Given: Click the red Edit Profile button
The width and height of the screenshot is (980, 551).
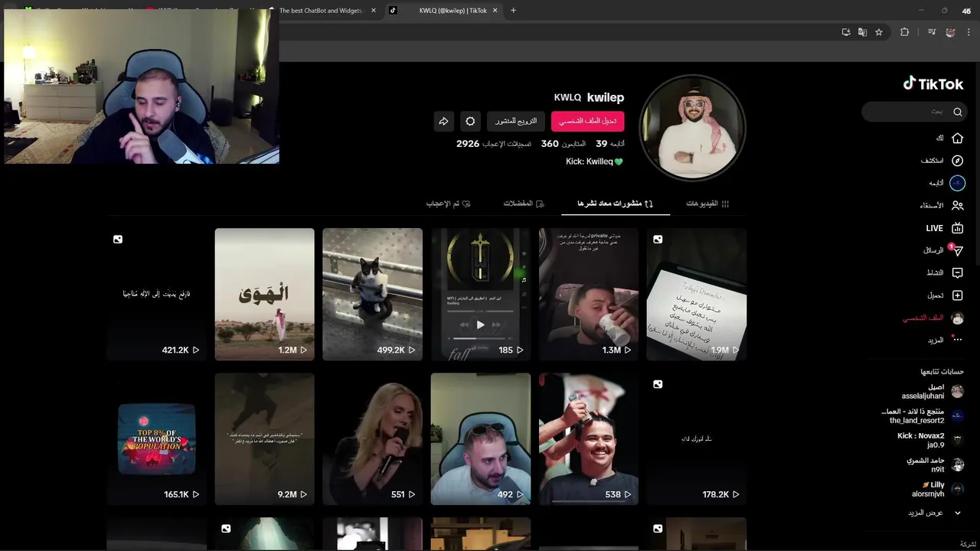Looking at the screenshot, I should click(x=587, y=121).
